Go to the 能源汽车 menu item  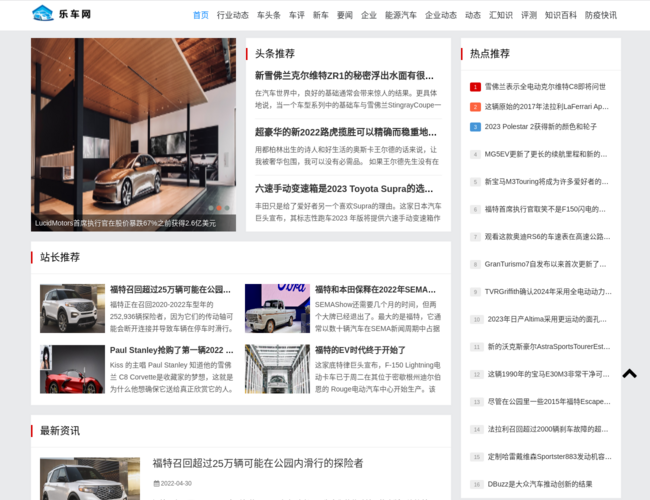(x=401, y=15)
